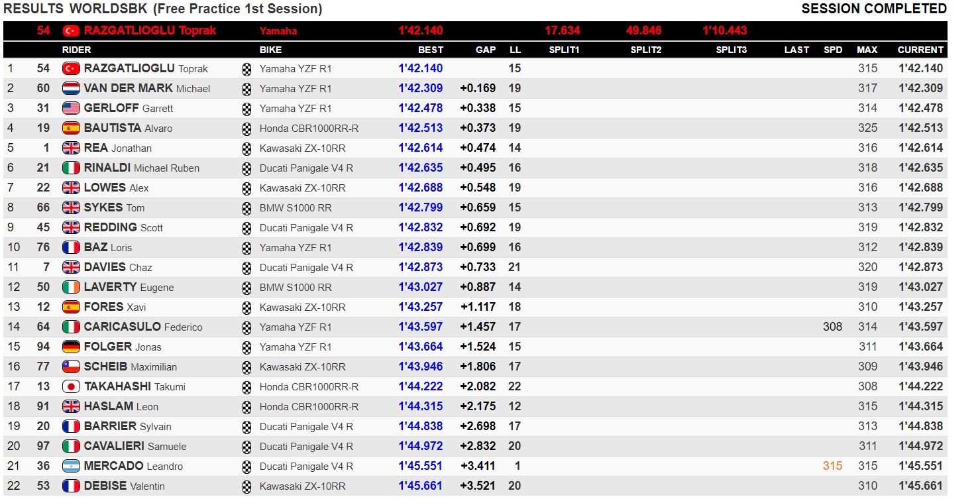The image size is (980, 503).
Task: Click the BEST column header
Action: click(431, 50)
